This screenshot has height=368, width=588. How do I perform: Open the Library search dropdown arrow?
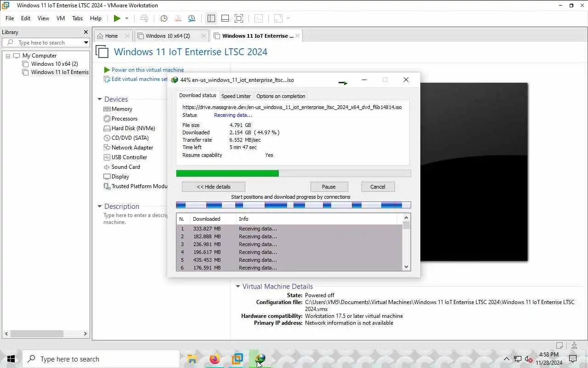pyautogui.click(x=86, y=42)
